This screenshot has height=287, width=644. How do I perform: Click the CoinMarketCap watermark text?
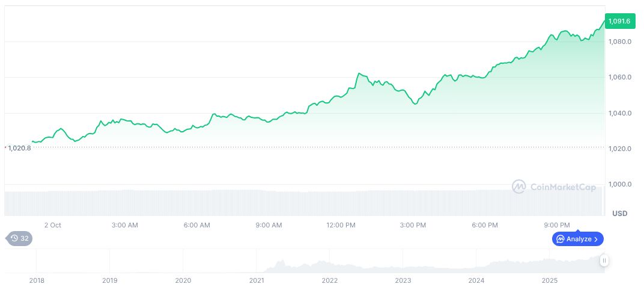point(563,187)
